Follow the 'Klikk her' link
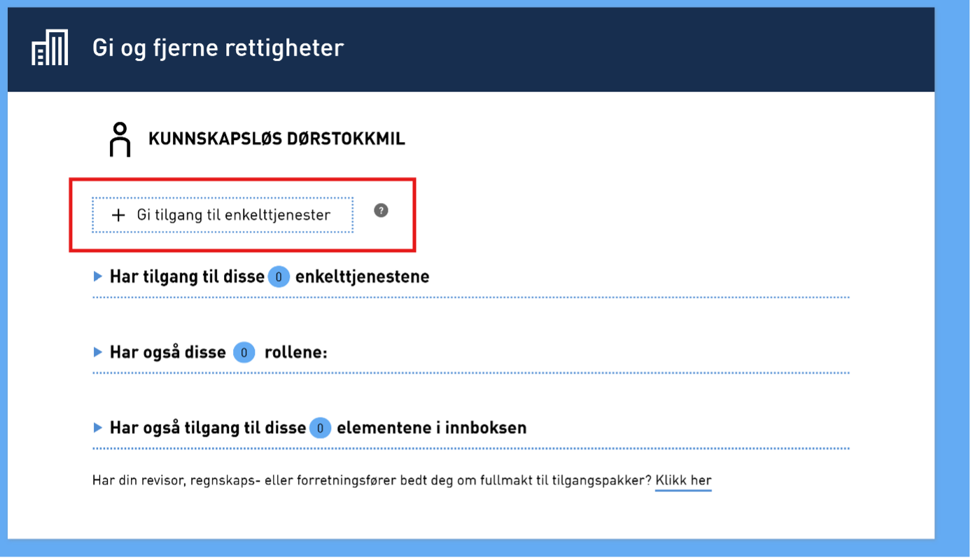This screenshot has width=973, height=560. click(683, 481)
